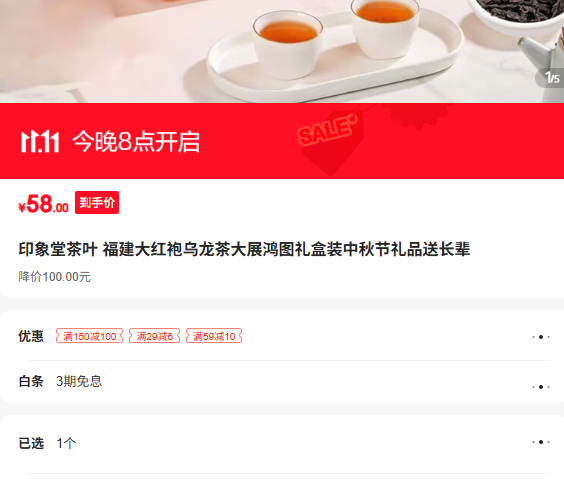The image size is (564, 479).
Task: Click the 到手价 price label badge
Action: coord(97,202)
